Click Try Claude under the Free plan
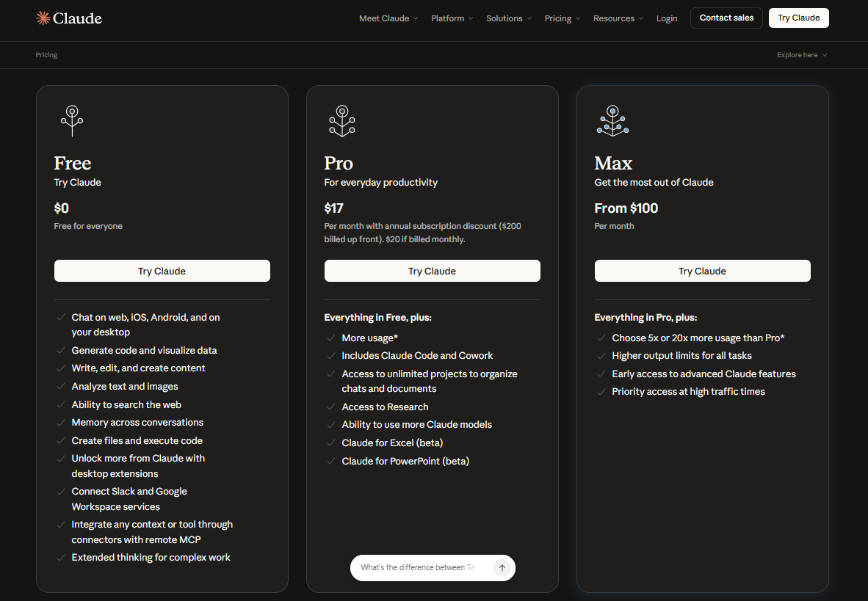This screenshot has width=868, height=601. coord(162,271)
